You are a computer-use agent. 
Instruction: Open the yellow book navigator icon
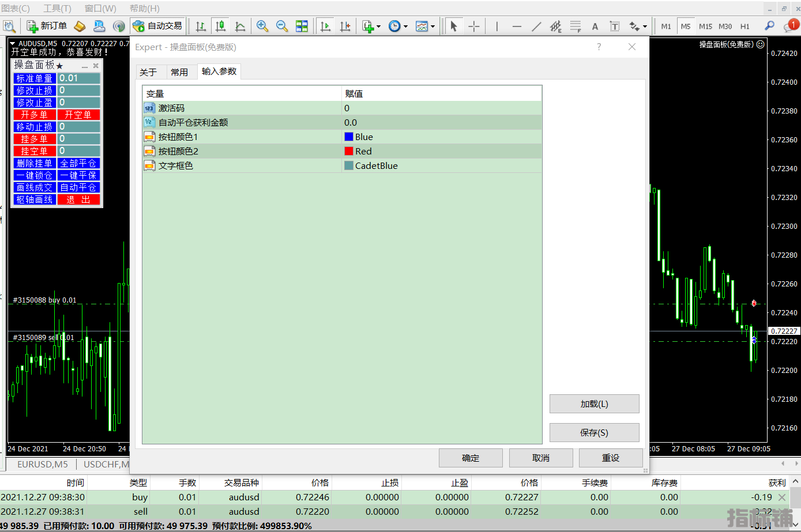click(x=80, y=26)
